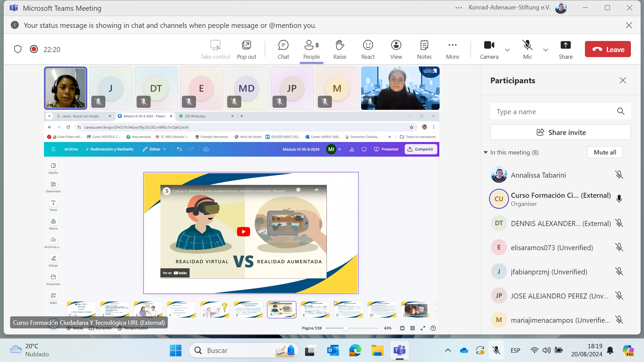Open the View layout options

tap(396, 49)
